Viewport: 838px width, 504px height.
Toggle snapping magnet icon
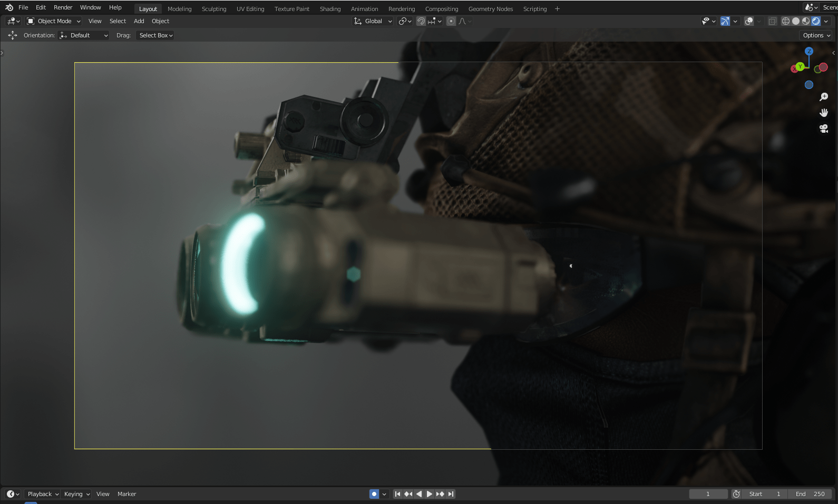(421, 21)
